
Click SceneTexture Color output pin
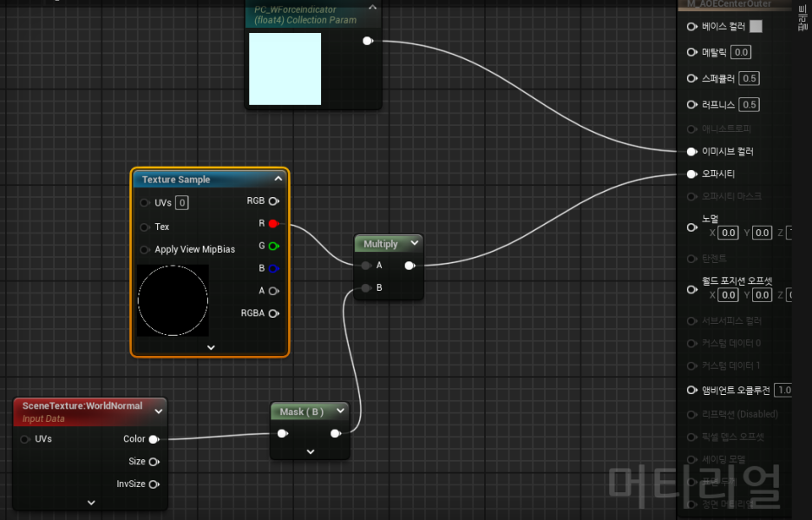point(154,439)
